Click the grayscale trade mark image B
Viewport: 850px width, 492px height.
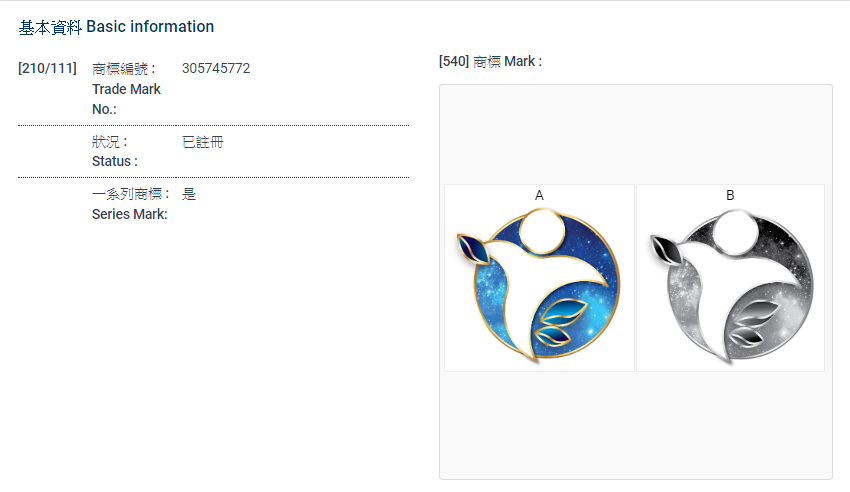(x=731, y=285)
